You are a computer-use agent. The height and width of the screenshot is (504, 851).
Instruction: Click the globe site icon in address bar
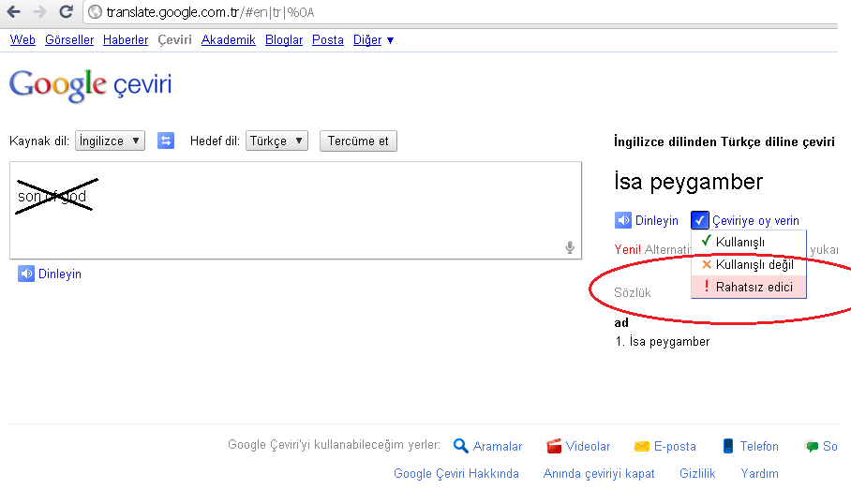coord(95,12)
